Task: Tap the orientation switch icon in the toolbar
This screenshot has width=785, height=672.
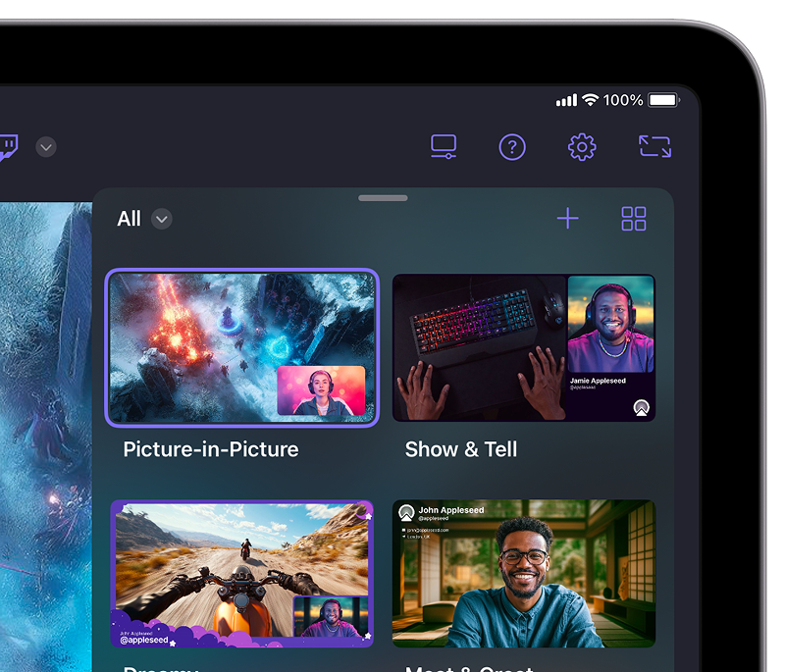Action: coord(654,147)
